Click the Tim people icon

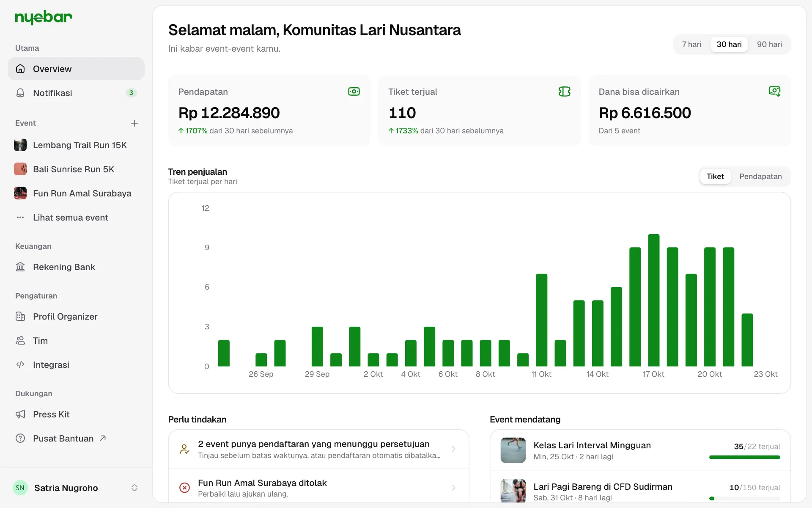(20, 341)
